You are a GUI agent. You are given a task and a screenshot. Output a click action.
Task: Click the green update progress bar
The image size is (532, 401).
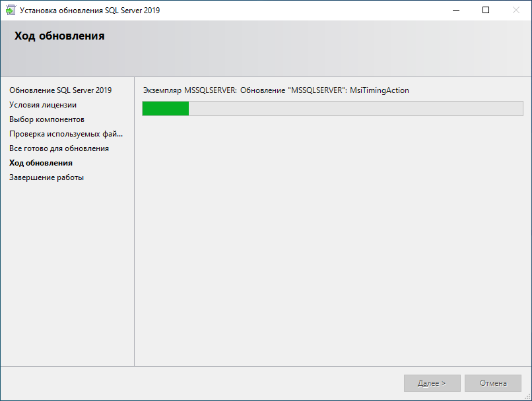(333, 108)
